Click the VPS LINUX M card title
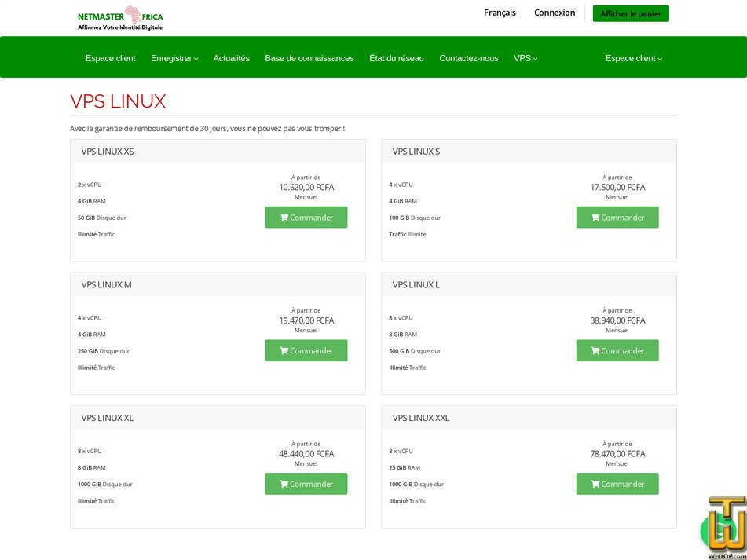747x560 pixels. [107, 285]
